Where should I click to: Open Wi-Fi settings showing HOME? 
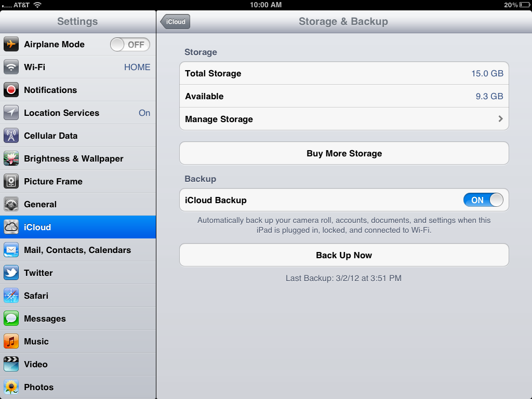click(78, 67)
